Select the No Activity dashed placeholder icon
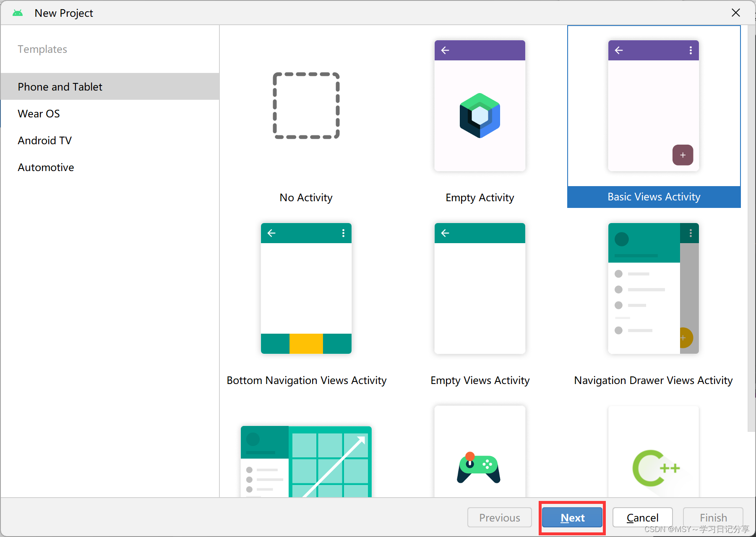This screenshot has height=537, width=756. tap(306, 106)
